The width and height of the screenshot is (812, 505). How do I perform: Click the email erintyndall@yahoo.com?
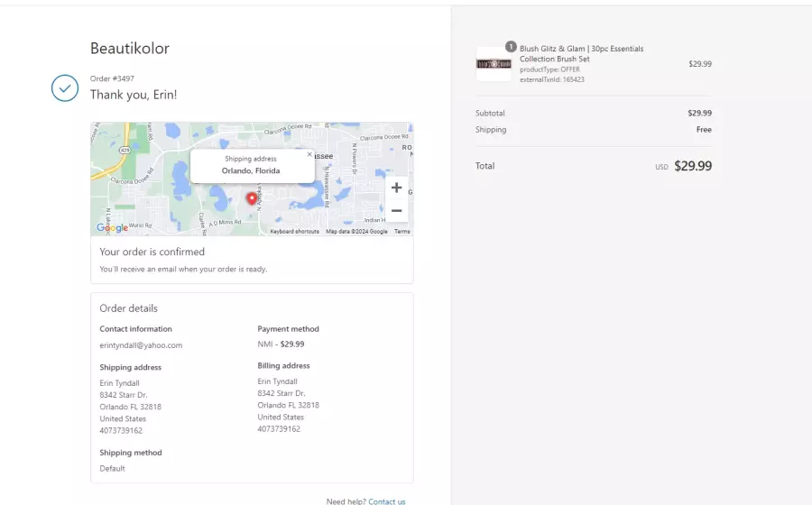click(141, 345)
